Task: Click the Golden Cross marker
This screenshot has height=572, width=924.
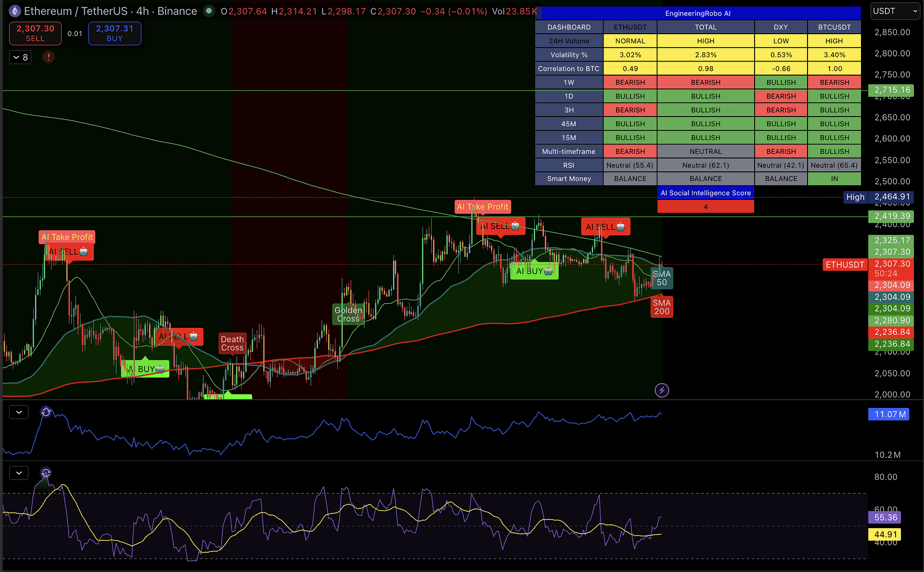Action: pyautogui.click(x=348, y=314)
